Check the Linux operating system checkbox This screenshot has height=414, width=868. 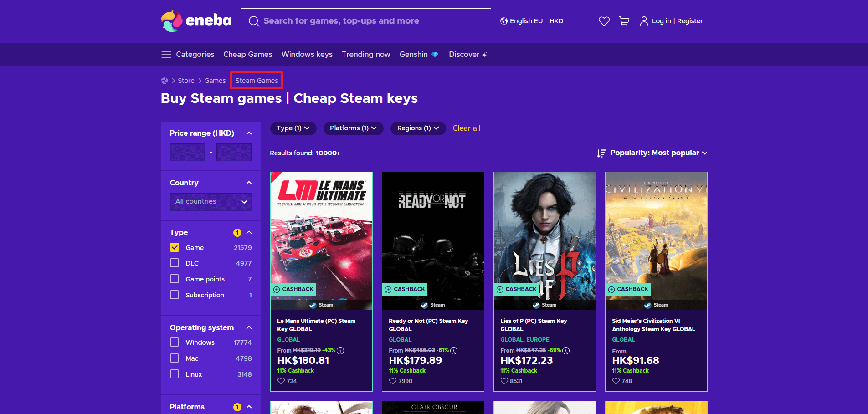click(175, 374)
